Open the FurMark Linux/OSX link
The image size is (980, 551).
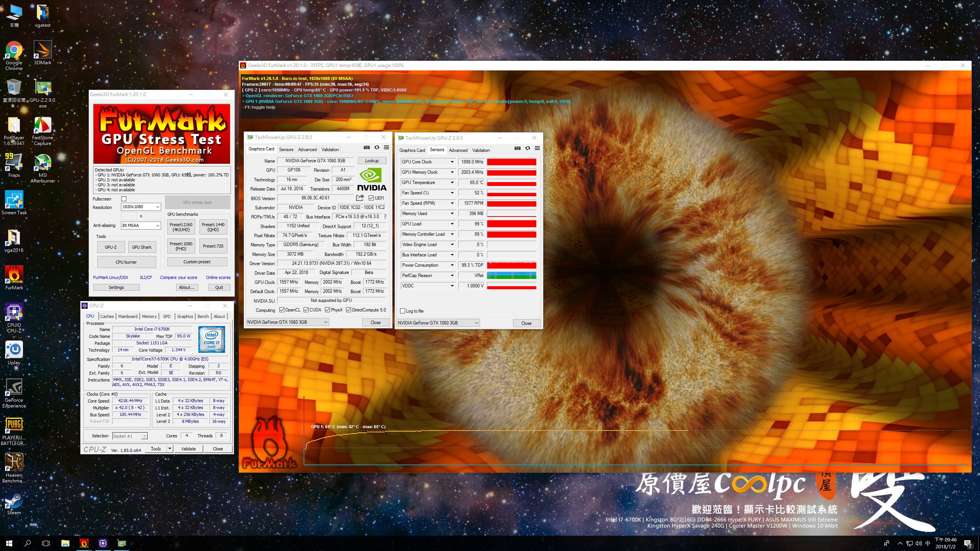pos(111,277)
